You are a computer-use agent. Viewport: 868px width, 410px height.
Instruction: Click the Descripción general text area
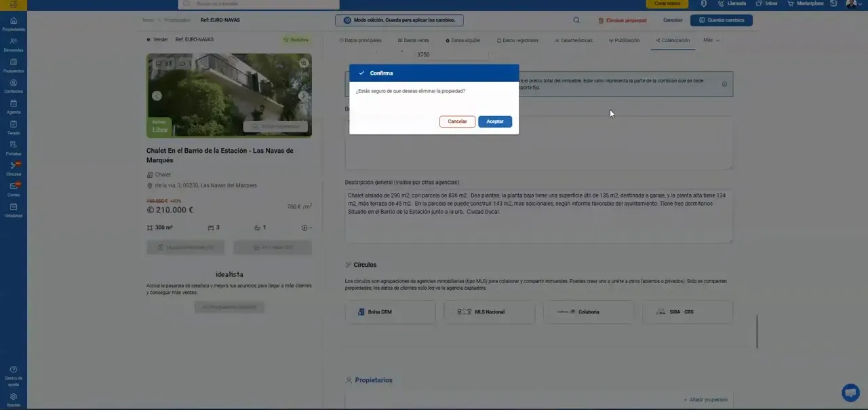point(539,216)
